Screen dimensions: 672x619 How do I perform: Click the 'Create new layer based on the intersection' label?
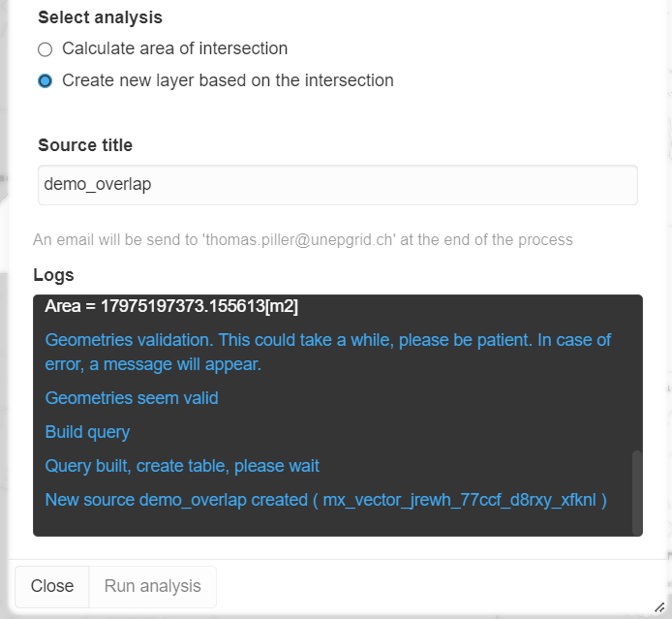pos(228,80)
